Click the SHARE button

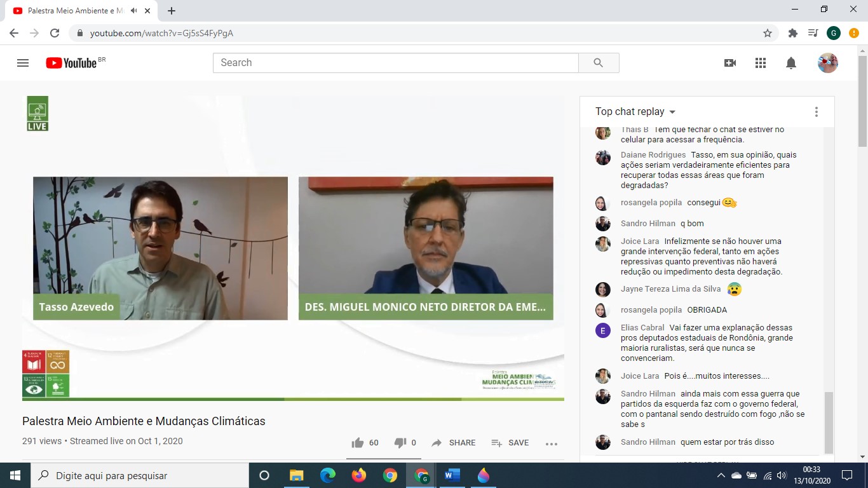(x=454, y=443)
